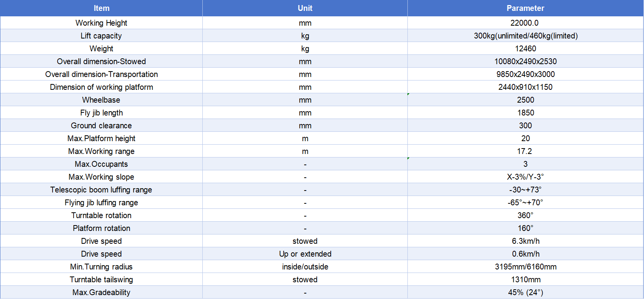Screen dimensions: 644x299
Task: Select the Working Height cell
Action: tap(101, 23)
